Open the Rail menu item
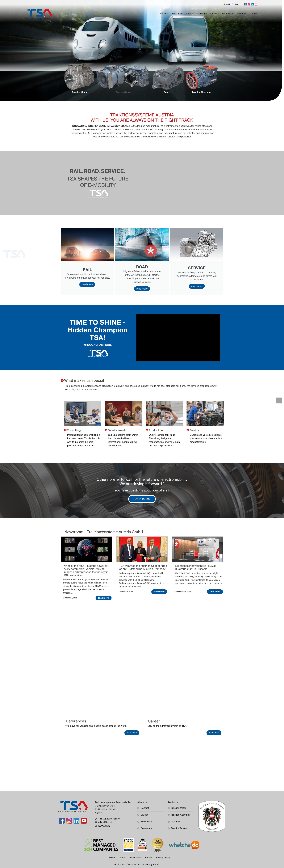This screenshot has width=284, height=868. (174, 13)
